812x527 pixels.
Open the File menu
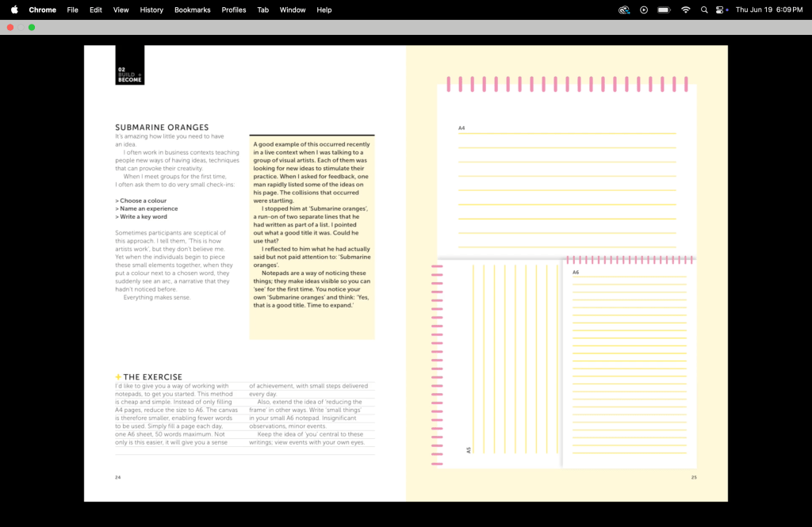click(72, 10)
